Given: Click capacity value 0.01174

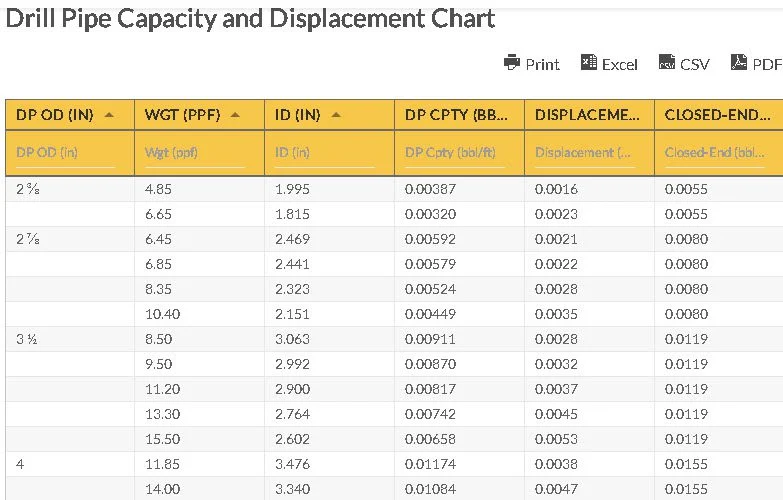Looking at the screenshot, I should (430, 464).
